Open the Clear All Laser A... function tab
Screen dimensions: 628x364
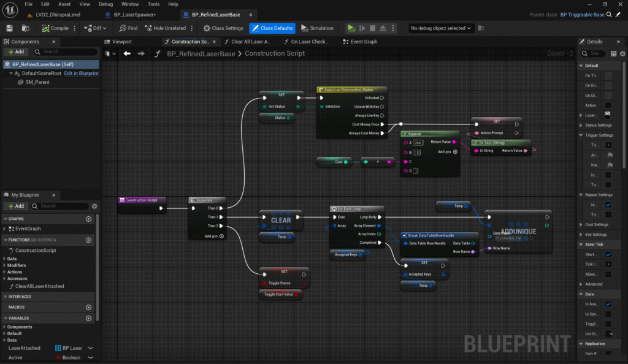click(x=248, y=42)
